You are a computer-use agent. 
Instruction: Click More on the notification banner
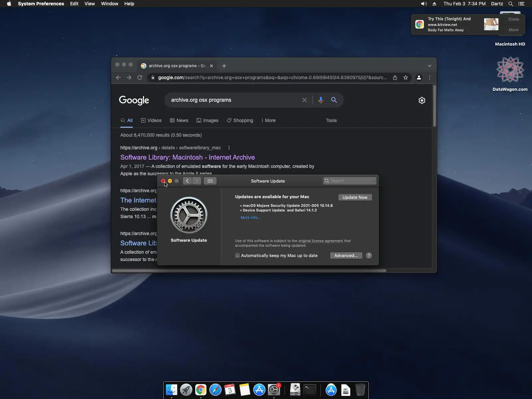pyautogui.click(x=513, y=30)
